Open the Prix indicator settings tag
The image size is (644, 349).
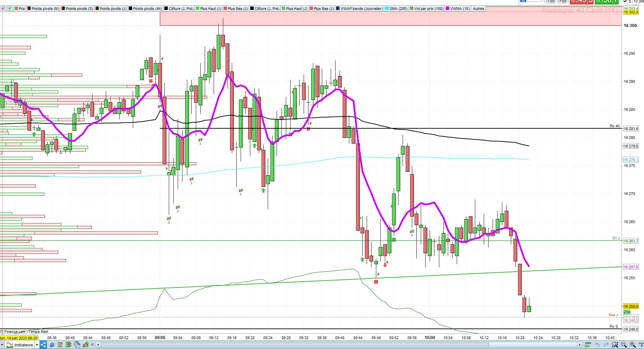coord(20,8)
